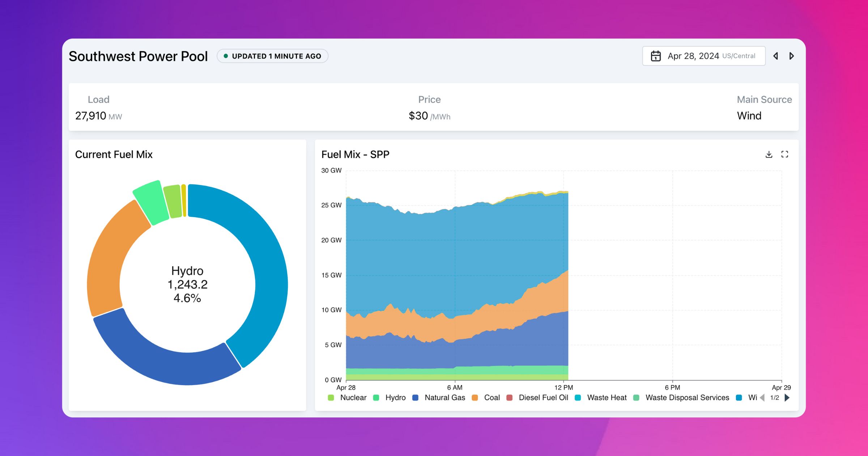The width and height of the screenshot is (868, 456).
Task: Click the Coal legend swatch
Action: tap(475, 397)
